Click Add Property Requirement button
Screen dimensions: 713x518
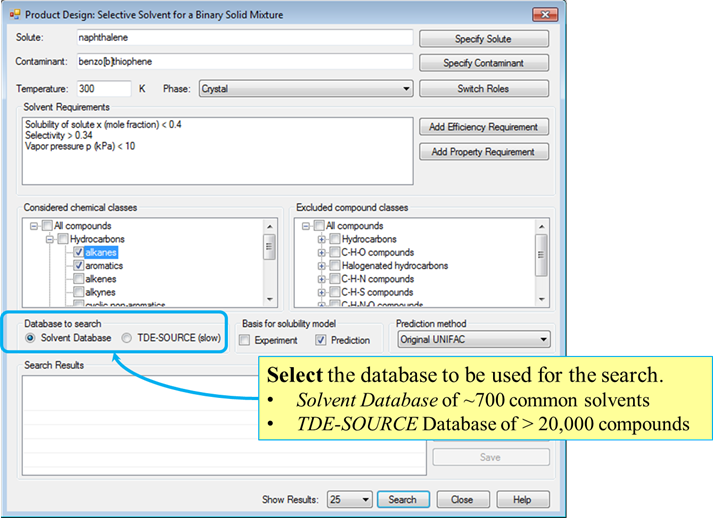[x=484, y=152]
